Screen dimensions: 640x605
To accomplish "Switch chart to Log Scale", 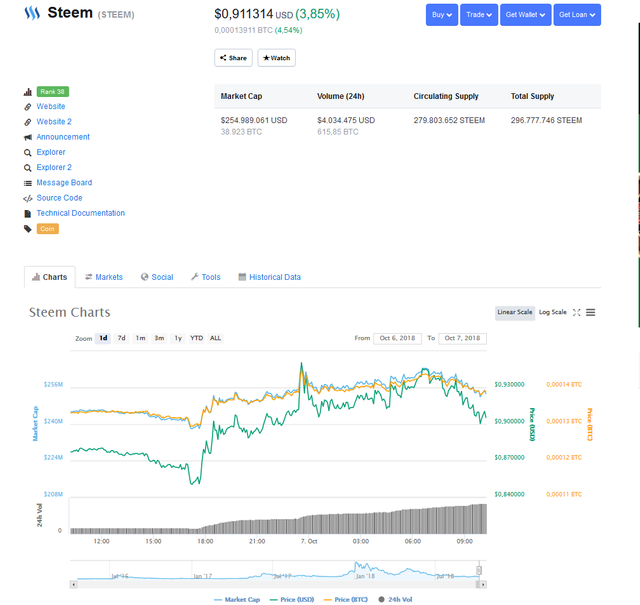I will tap(552, 312).
